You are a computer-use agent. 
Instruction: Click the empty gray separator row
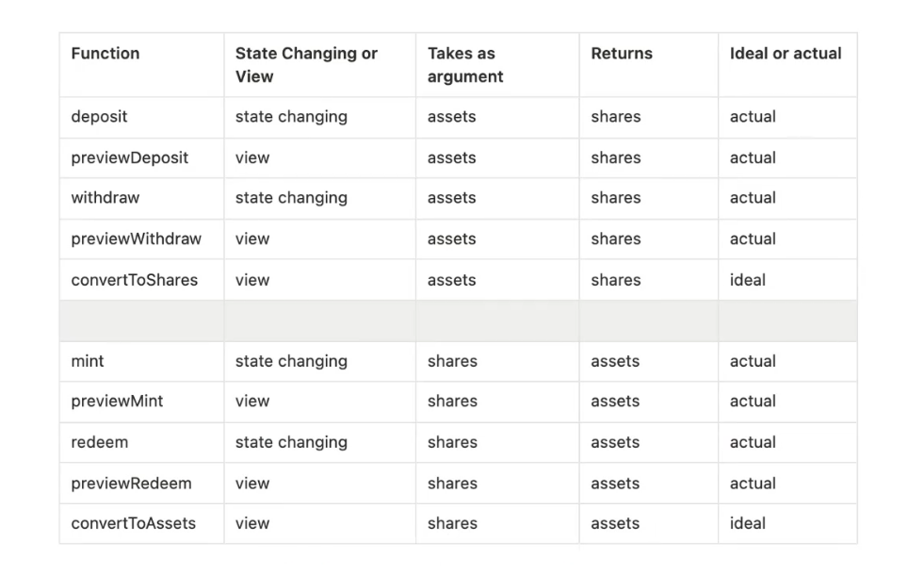click(458, 320)
